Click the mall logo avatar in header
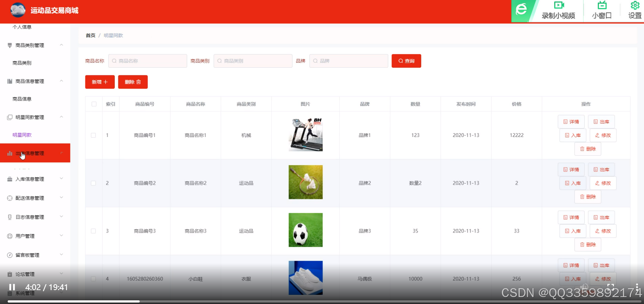Image resolution: width=644 pixels, height=304 pixels. pos(18,10)
